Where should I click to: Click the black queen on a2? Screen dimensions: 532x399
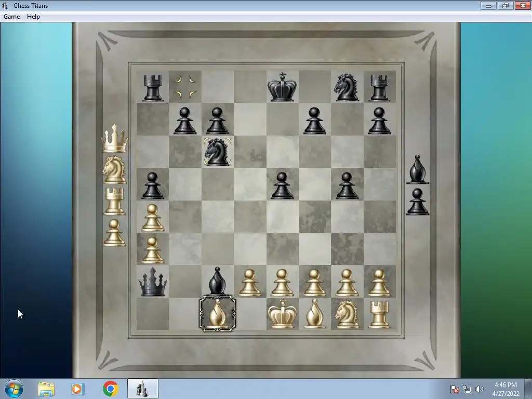pyautogui.click(x=153, y=282)
